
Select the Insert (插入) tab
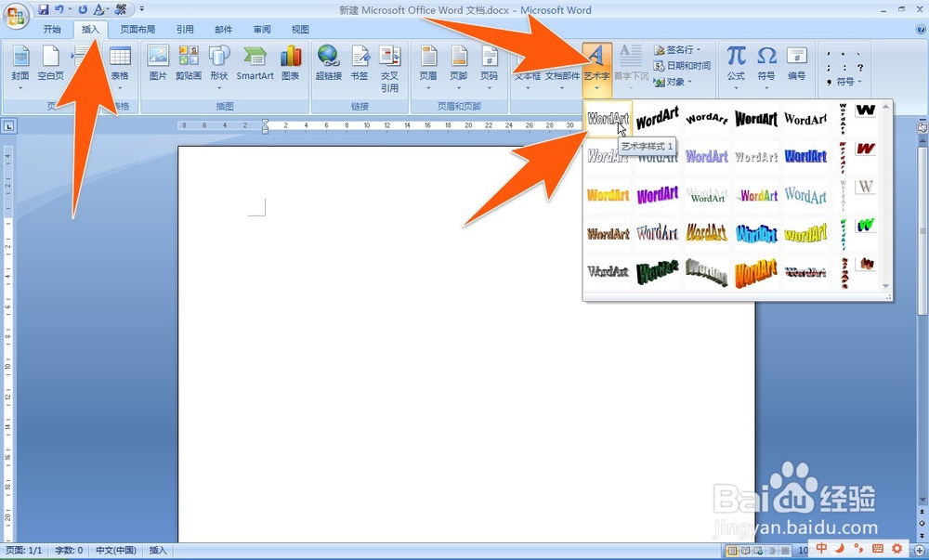(91, 29)
